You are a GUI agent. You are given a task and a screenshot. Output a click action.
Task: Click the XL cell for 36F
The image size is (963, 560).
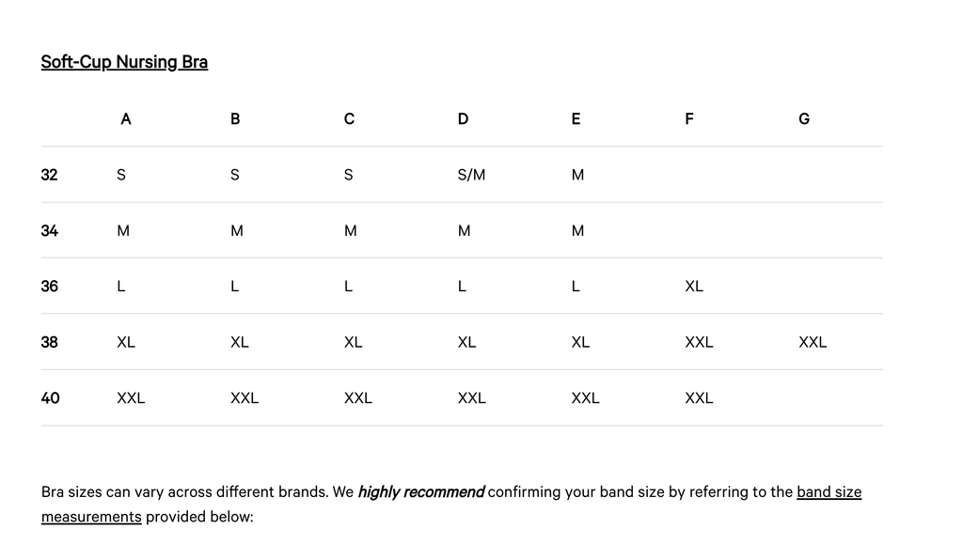pos(694,287)
